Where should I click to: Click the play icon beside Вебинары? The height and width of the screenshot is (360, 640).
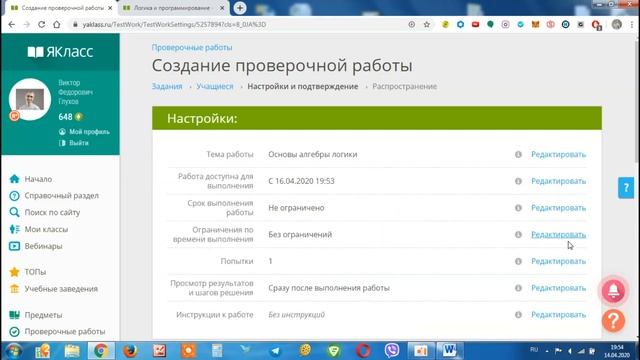tap(14, 246)
